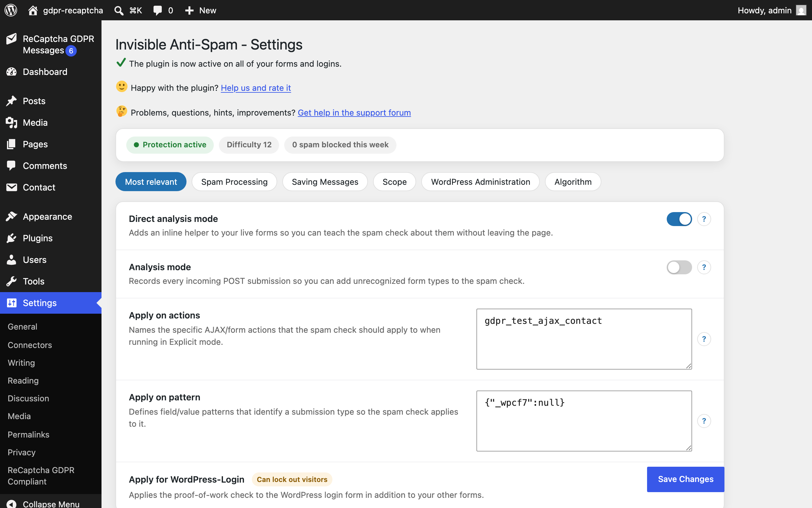812x508 pixels.
Task: Switch to the Scope tab
Action: point(395,182)
